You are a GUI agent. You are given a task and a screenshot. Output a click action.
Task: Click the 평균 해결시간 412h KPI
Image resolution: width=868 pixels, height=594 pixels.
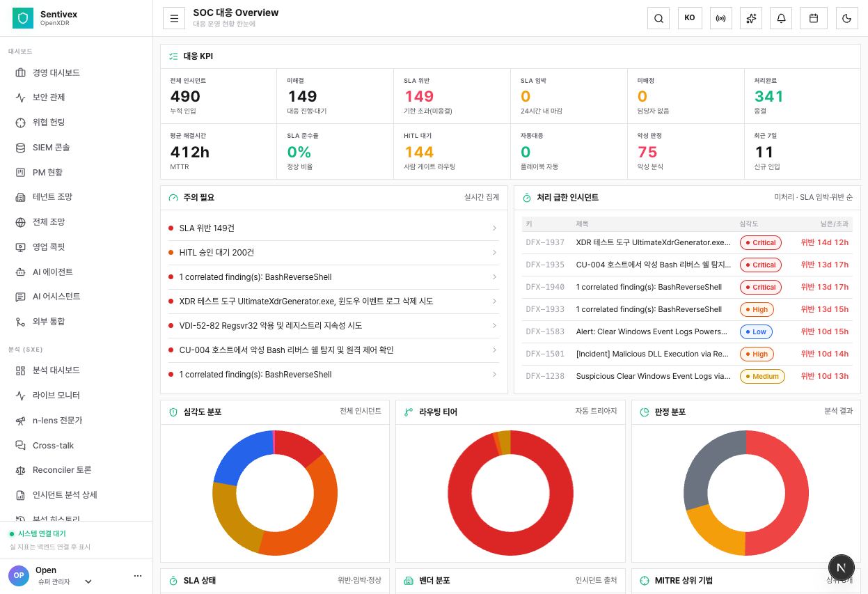(x=219, y=152)
